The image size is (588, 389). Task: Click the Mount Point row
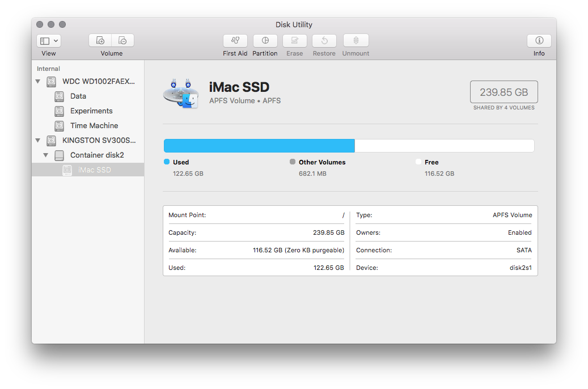pyautogui.click(x=256, y=215)
